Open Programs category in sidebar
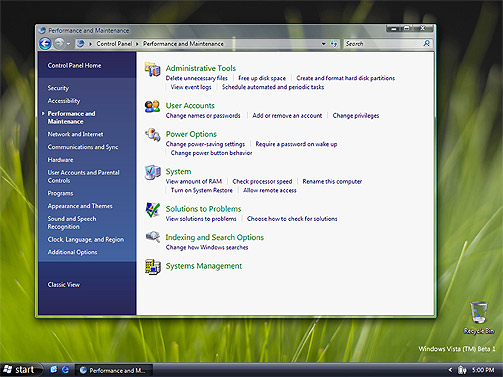The image size is (503, 377). pyautogui.click(x=60, y=193)
